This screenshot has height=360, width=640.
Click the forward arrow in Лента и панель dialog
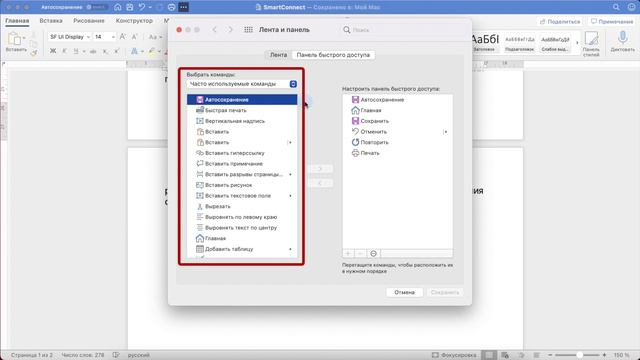[x=230, y=30]
